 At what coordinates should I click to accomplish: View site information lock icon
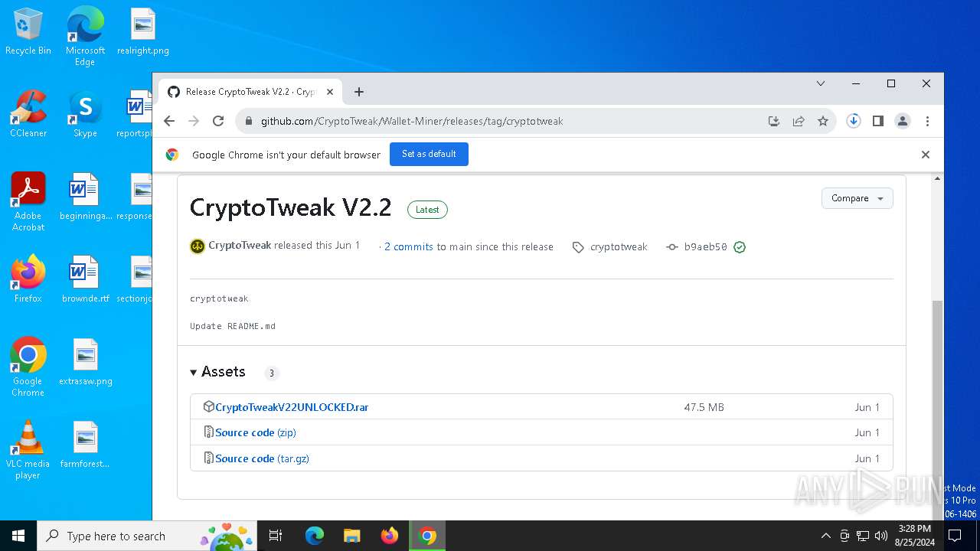pyautogui.click(x=248, y=121)
